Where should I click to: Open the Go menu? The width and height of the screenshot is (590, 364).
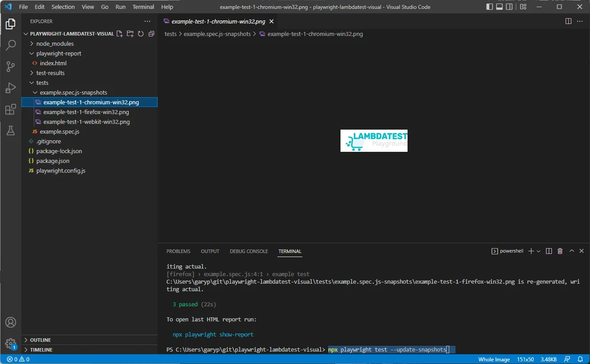coord(105,7)
